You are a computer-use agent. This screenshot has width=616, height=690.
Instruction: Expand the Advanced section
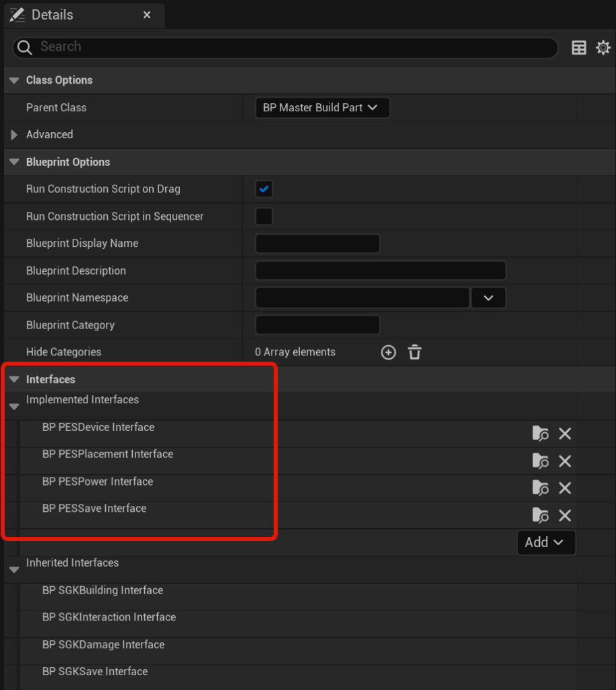pos(14,135)
